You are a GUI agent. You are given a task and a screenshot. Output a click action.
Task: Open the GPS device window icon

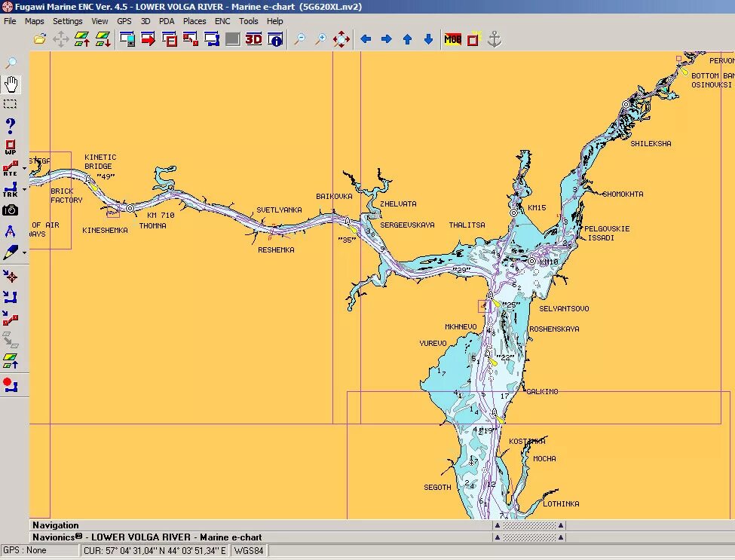127,39
